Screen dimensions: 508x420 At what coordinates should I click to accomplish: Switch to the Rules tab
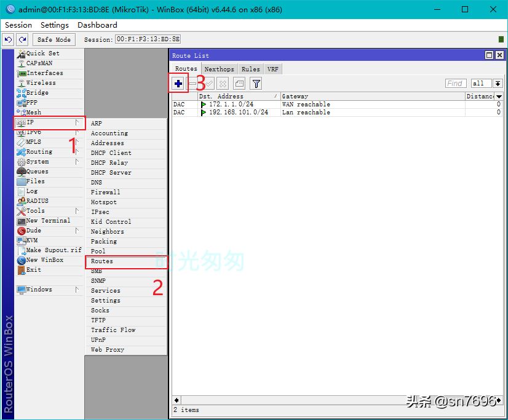250,69
